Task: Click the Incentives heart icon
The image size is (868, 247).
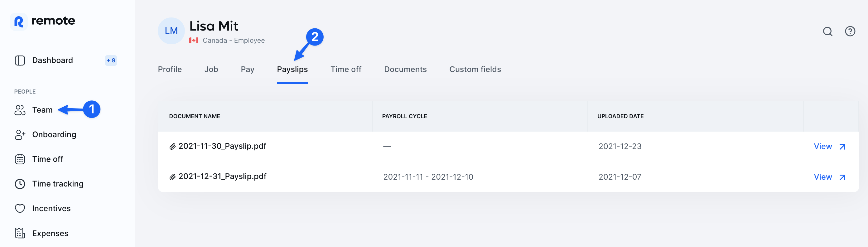Action: pos(20,209)
